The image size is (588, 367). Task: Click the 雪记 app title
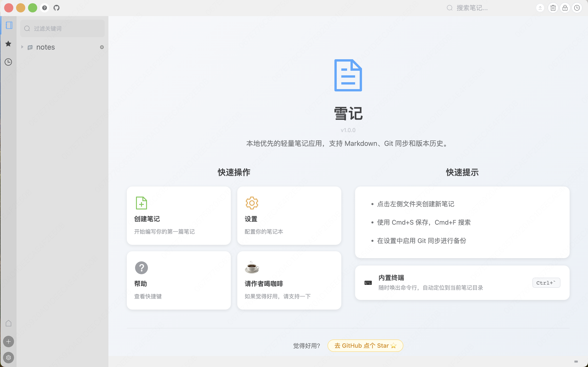point(348,113)
